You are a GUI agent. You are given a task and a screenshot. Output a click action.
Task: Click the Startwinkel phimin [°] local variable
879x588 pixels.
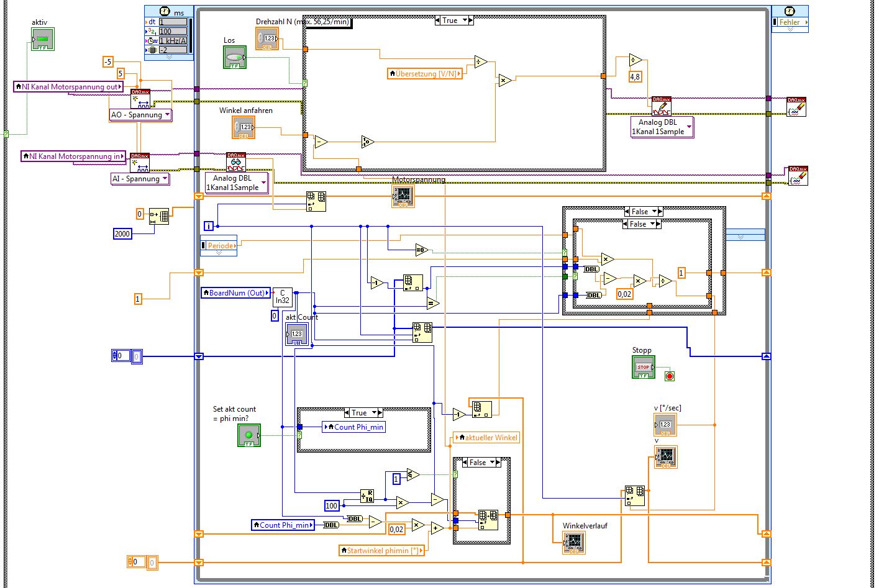point(383,550)
